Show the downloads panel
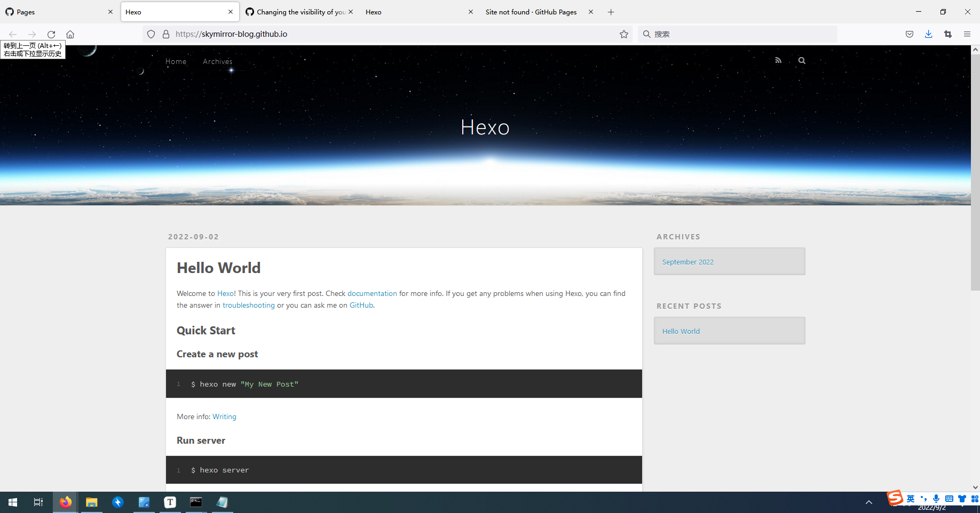This screenshot has height=513, width=980. pos(929,34)
